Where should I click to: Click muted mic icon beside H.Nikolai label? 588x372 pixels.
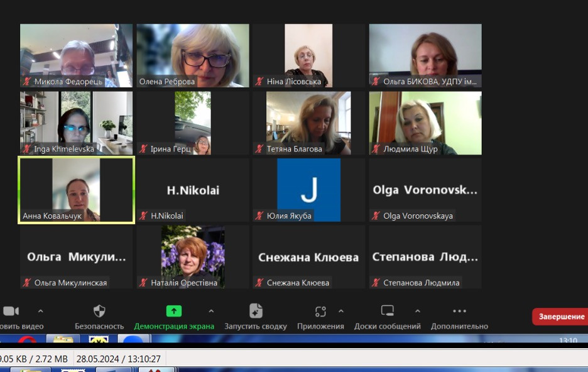pos(143,216)
